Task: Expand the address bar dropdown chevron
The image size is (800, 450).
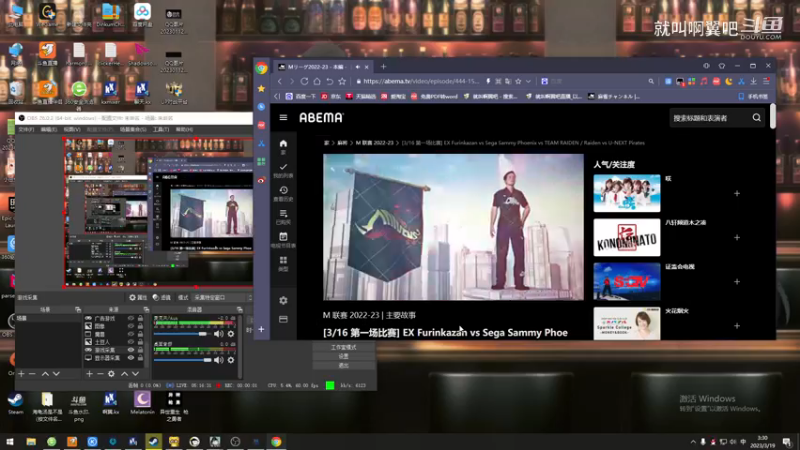Action: (x=528, y=81)
